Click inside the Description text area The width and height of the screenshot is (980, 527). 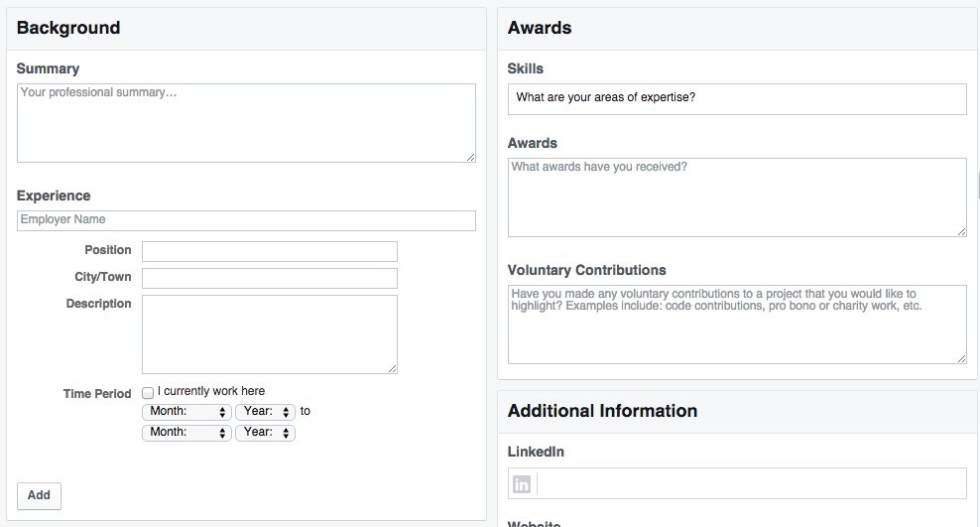[x=270, y=334]
